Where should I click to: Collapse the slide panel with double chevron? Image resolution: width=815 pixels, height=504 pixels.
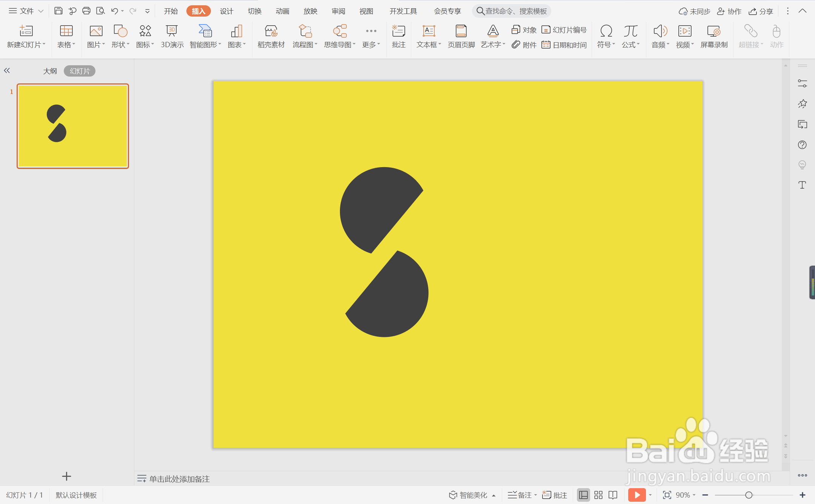pos(7,71)
